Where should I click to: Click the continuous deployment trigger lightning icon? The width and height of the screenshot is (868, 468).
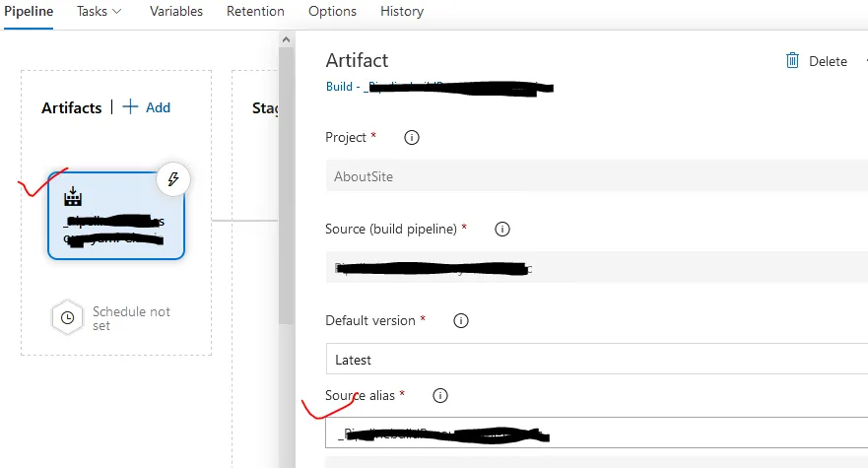coord(173,179)
